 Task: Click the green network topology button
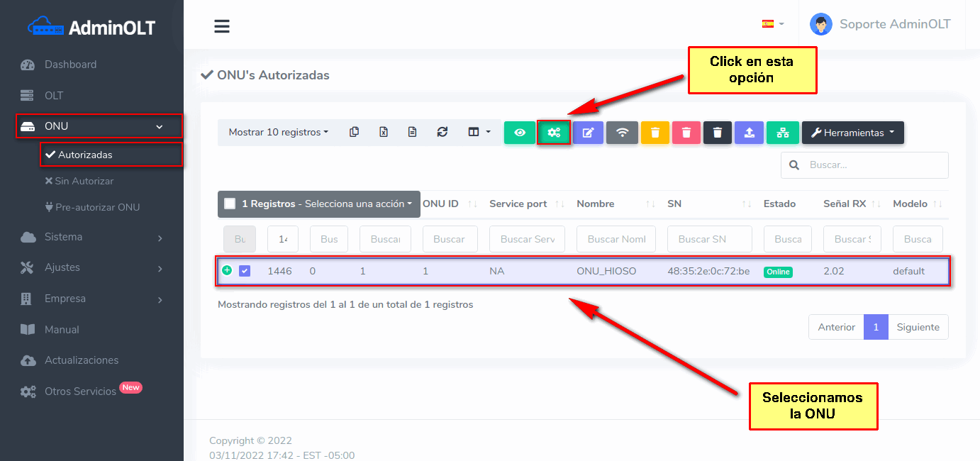[783, 133]
